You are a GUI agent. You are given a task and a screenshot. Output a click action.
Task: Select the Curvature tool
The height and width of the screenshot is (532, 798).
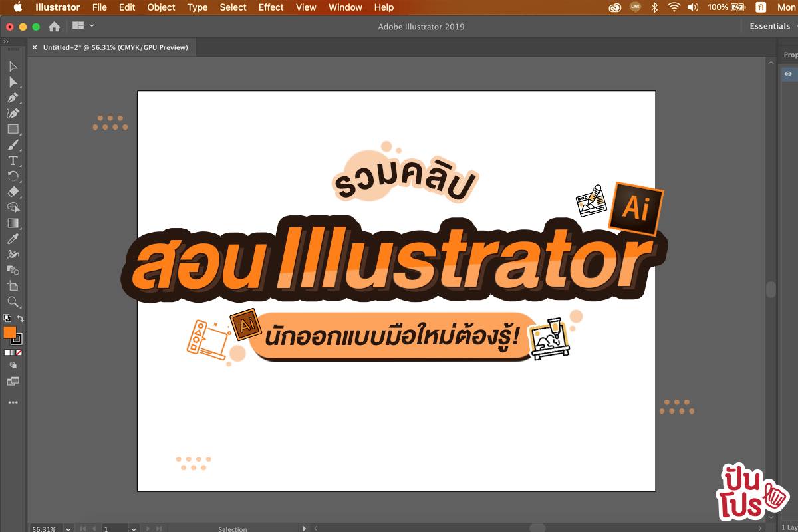[x=13, y=114]
